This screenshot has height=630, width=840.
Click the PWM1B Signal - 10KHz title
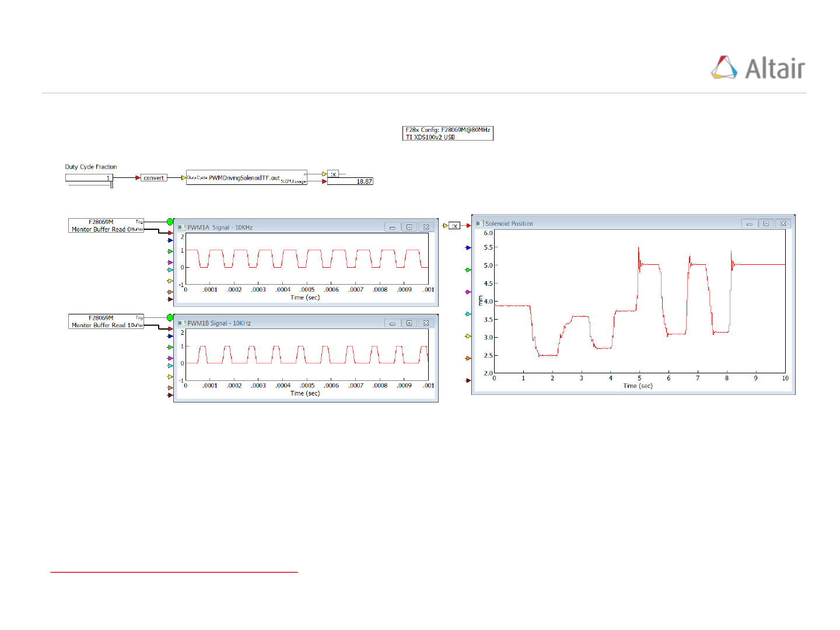point(219,323)
